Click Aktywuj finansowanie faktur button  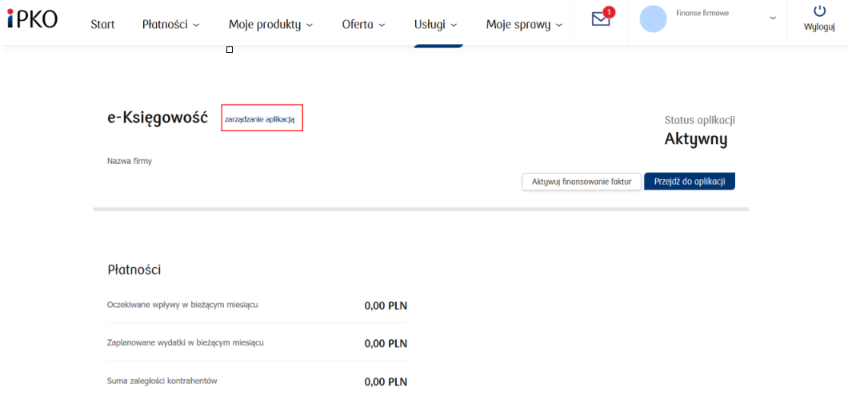point(581,182)
